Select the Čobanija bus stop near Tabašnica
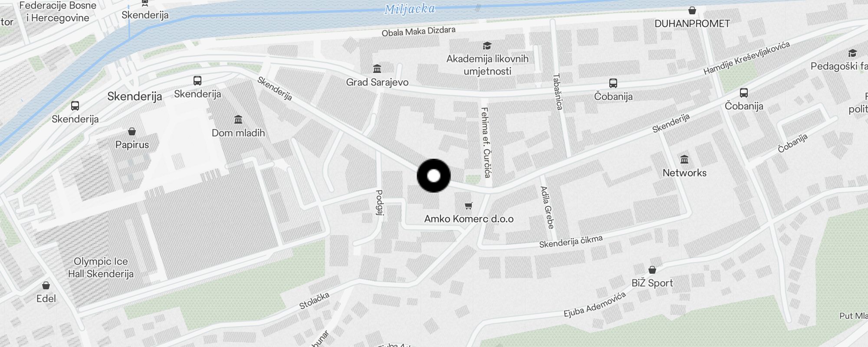 613,83
